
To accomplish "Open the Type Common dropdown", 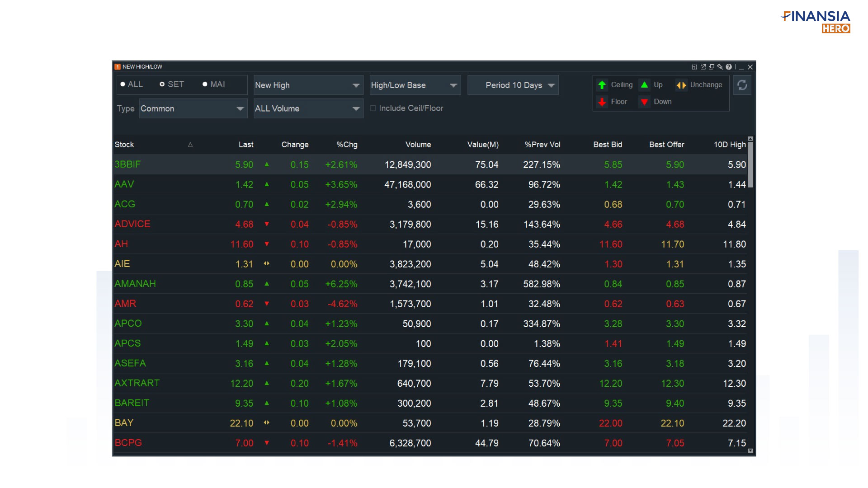I will [x=193, y=109].
